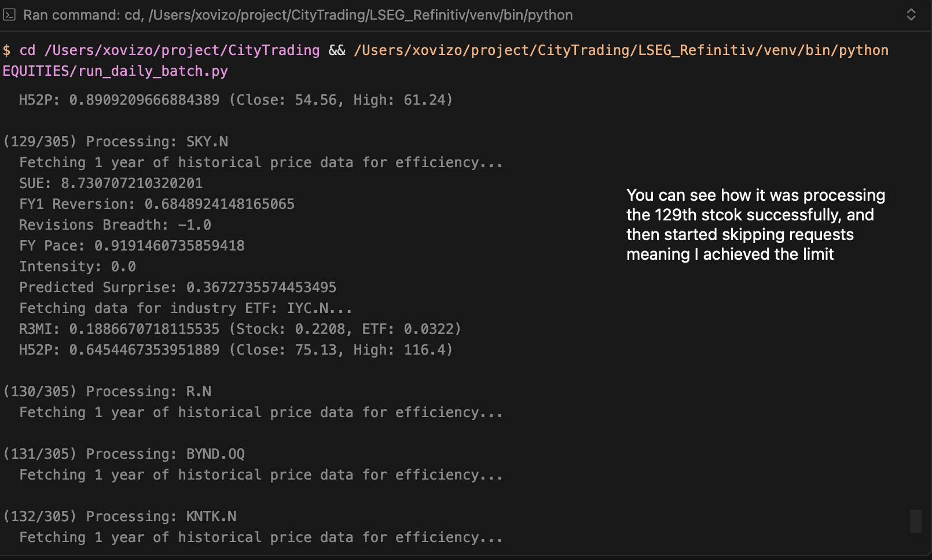Viewport: 932px width, 560px height.
Task: Click the scrollbar thumb in terminal output
Action: [915, 521]
